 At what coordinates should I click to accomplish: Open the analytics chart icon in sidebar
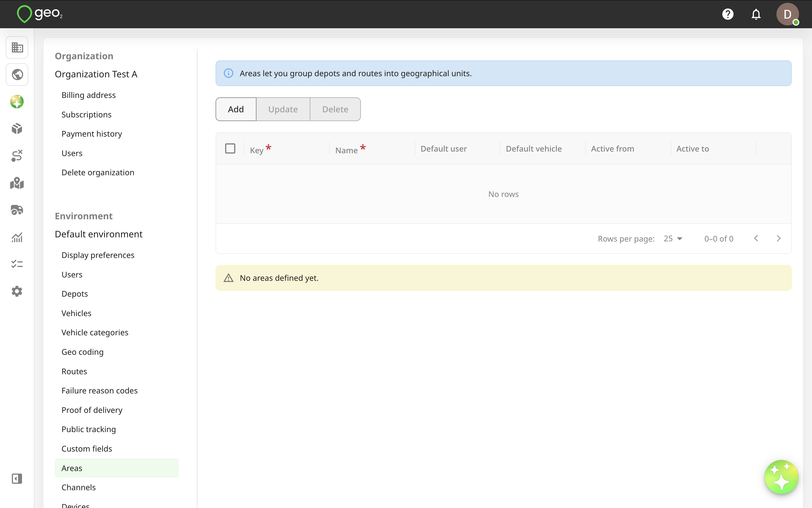click(17, 237)
